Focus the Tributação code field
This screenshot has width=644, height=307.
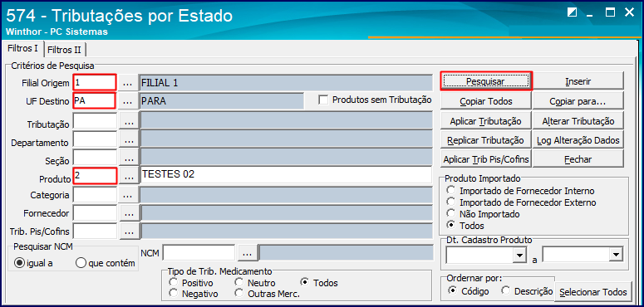(x=95, y=121)
